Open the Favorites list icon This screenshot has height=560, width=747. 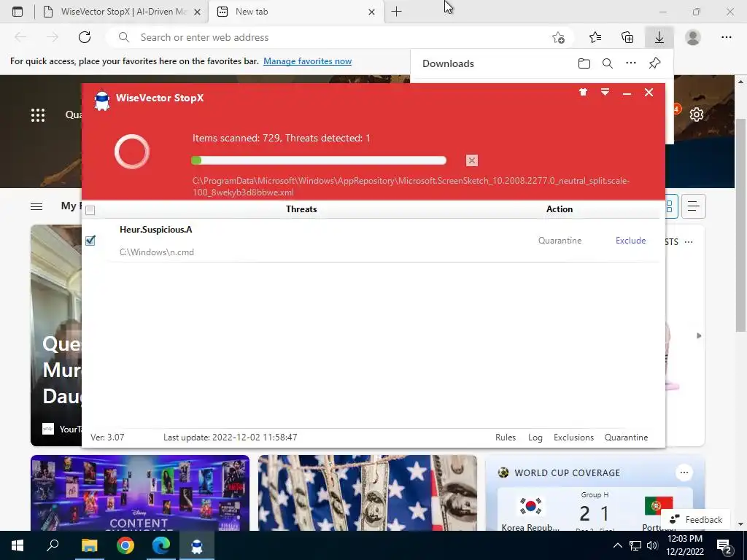coord(595,37)
